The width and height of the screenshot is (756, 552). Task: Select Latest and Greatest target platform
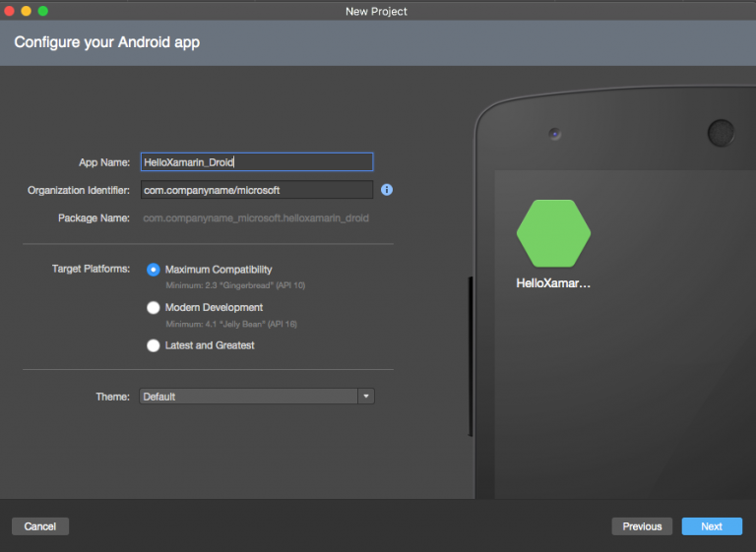click(x=154, y=345)
